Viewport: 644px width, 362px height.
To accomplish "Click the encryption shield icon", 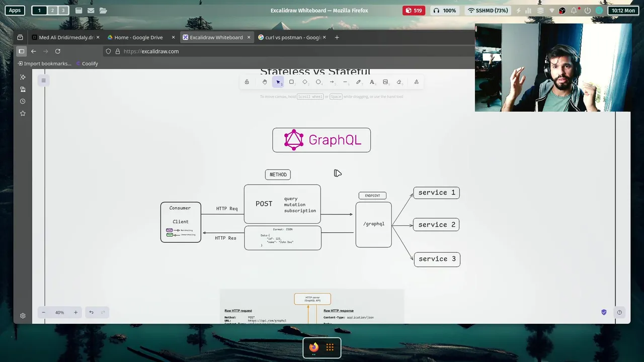I will [x=604, y=312].
